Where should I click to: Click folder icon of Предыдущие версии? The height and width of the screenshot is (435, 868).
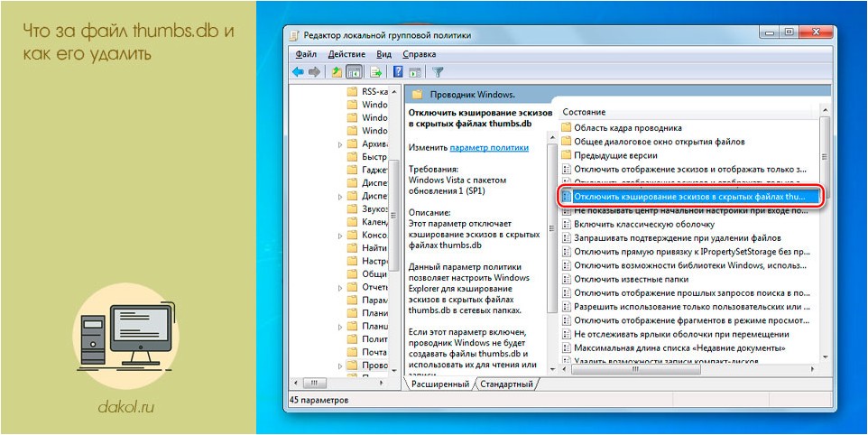pos(566,155)
